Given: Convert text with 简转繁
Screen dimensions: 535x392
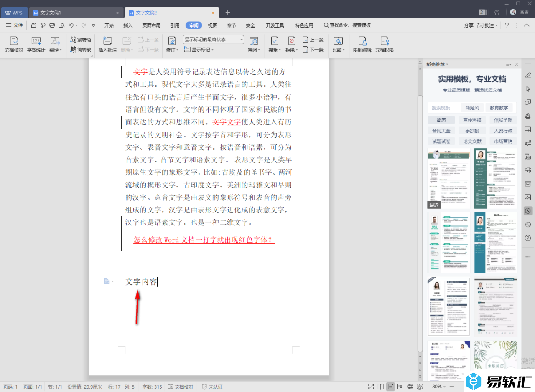Looking at the screenshot, I should coord(81,50).
